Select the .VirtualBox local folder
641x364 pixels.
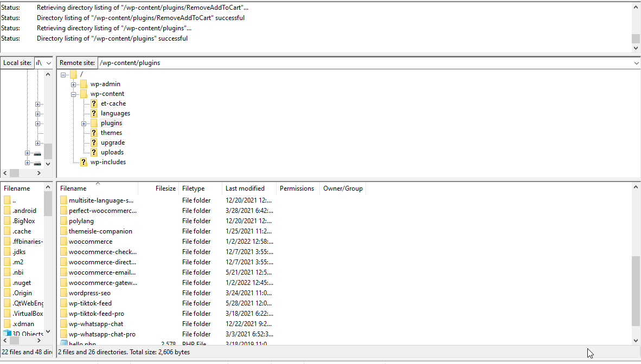pos(28,313)
